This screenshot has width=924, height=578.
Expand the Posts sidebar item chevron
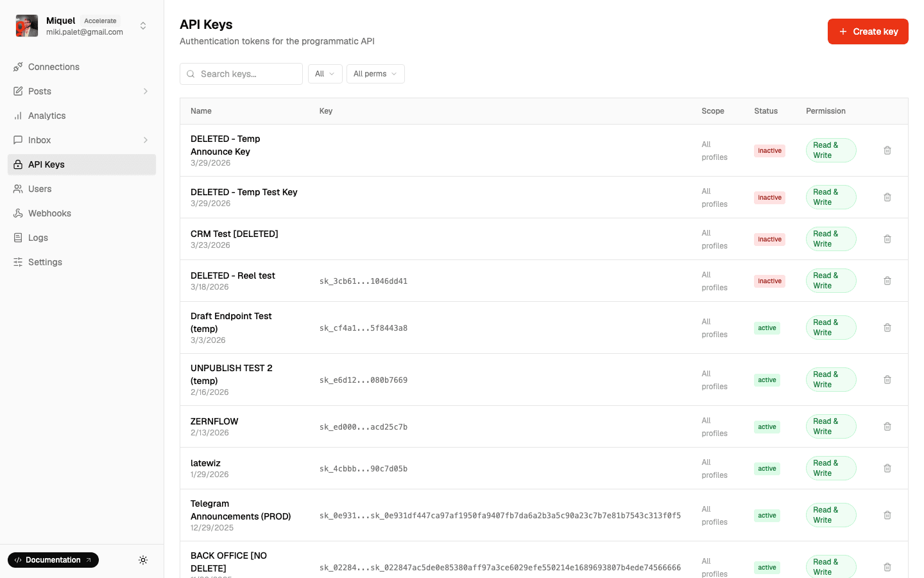[146, 91]
